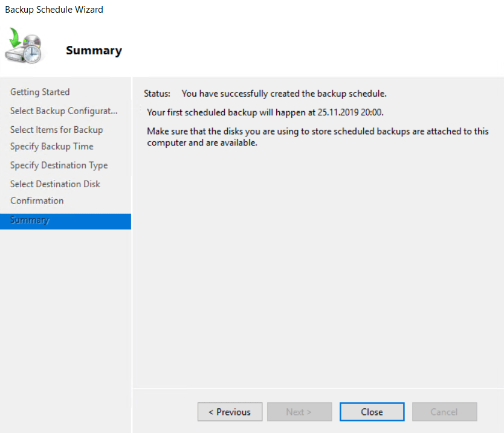
Task: Click the greyed-out Next button
Action: 299,412
